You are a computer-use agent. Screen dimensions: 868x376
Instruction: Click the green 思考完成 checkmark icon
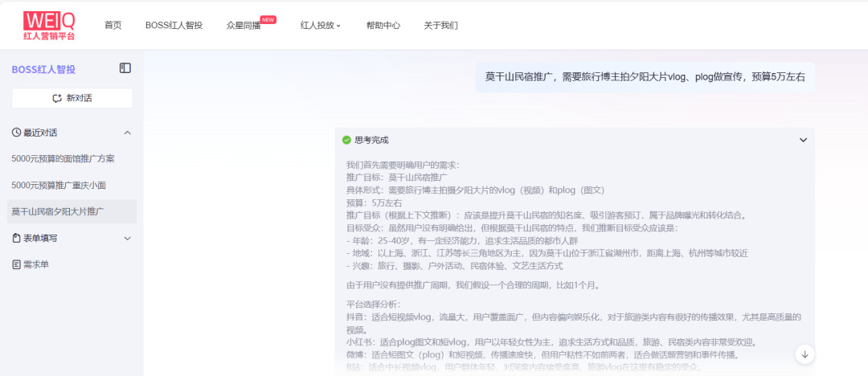(x=346, y=140)
